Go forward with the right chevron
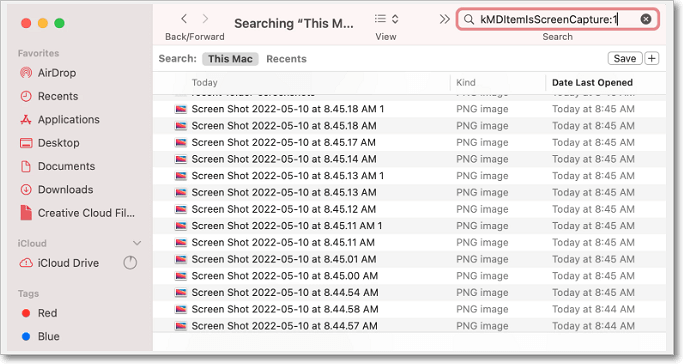Viewport: 683px width, 364px height. [x=205, y=19]
